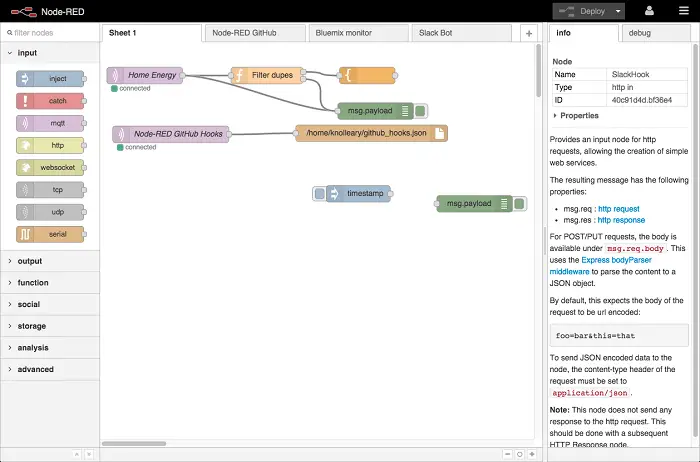
Task: Click the upper msg.payload debug node
Action: coord(375,111)
